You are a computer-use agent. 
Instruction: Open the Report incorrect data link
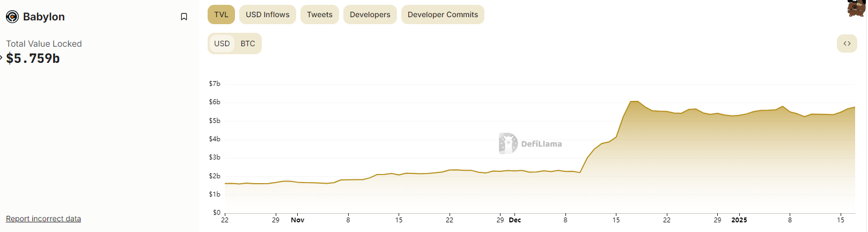43,219
